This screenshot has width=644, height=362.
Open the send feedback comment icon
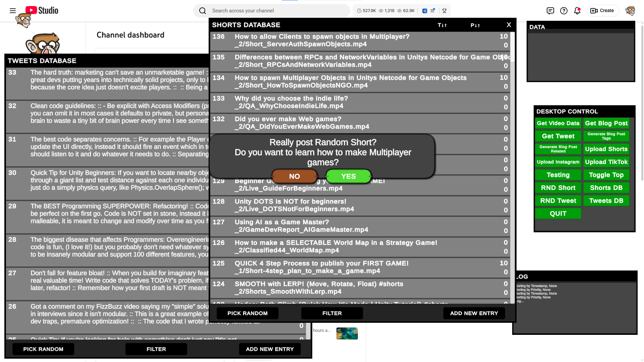[x=550, y=11]
